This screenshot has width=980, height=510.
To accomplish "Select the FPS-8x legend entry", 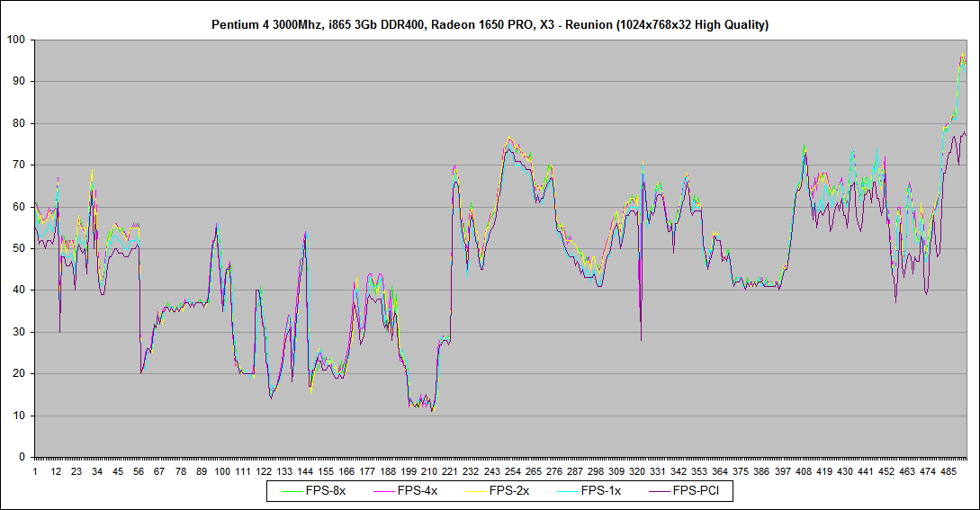I will click(314, 491).
